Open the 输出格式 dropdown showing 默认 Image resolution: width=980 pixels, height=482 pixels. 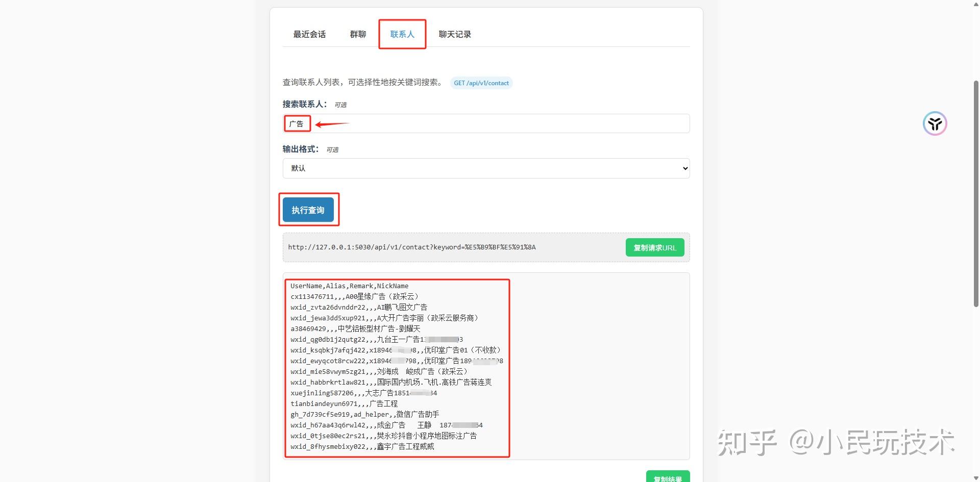[485, 168]
